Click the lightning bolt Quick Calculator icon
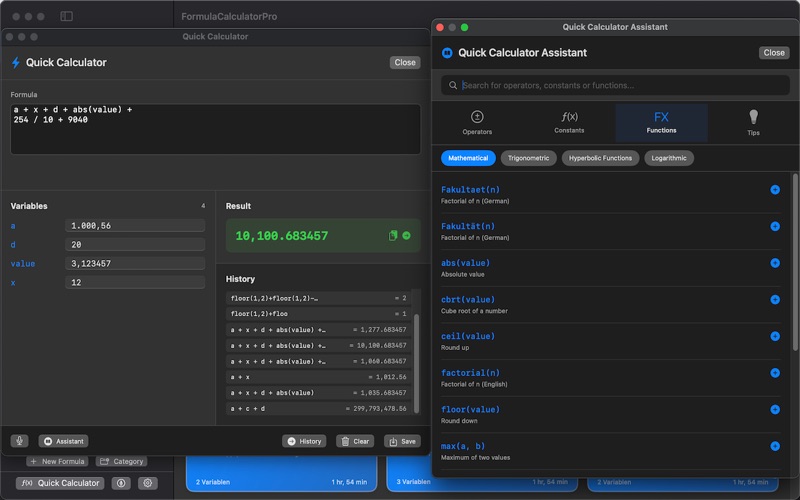 16,62
